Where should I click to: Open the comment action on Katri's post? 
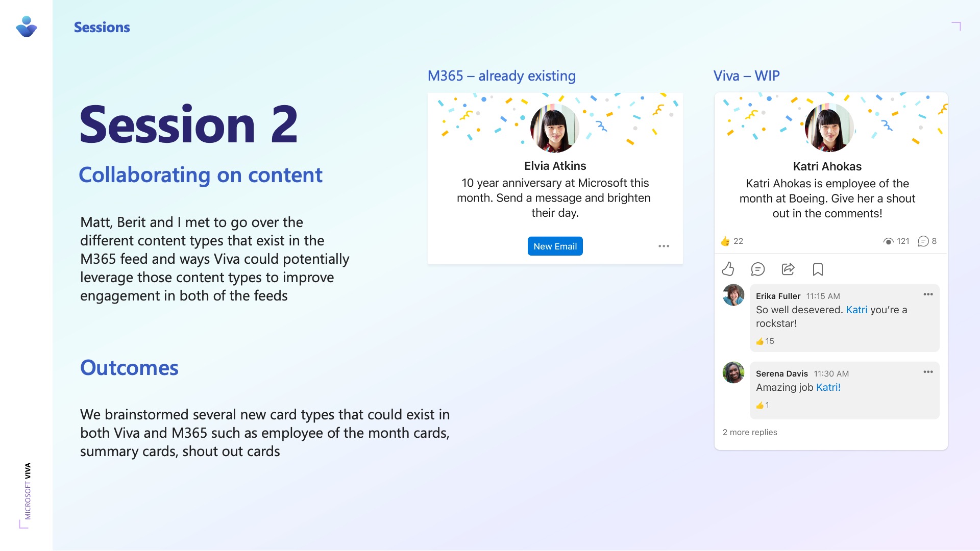(x=758, y=269)
